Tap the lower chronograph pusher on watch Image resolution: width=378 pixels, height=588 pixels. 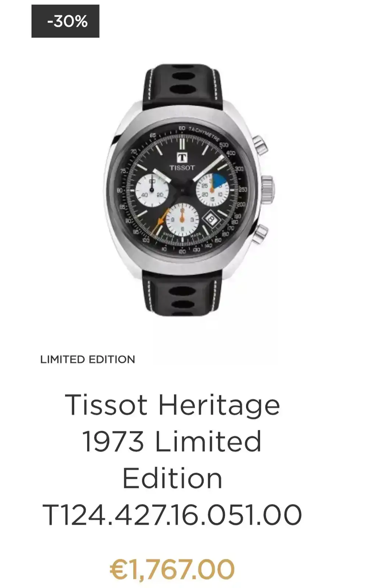click(x=261, y=234)
